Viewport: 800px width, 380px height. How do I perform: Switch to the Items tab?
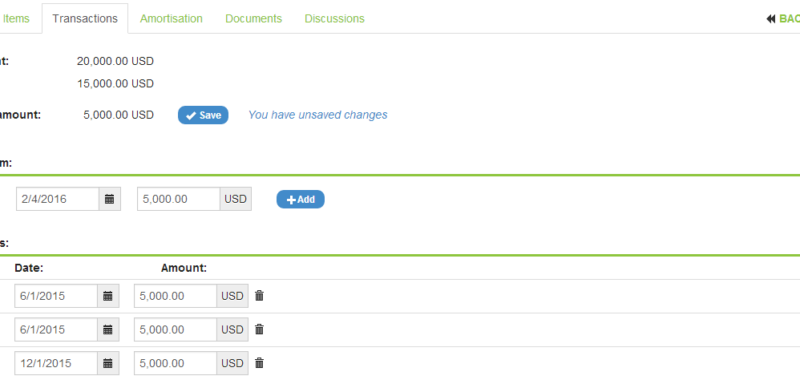click(x=16, y=19)
